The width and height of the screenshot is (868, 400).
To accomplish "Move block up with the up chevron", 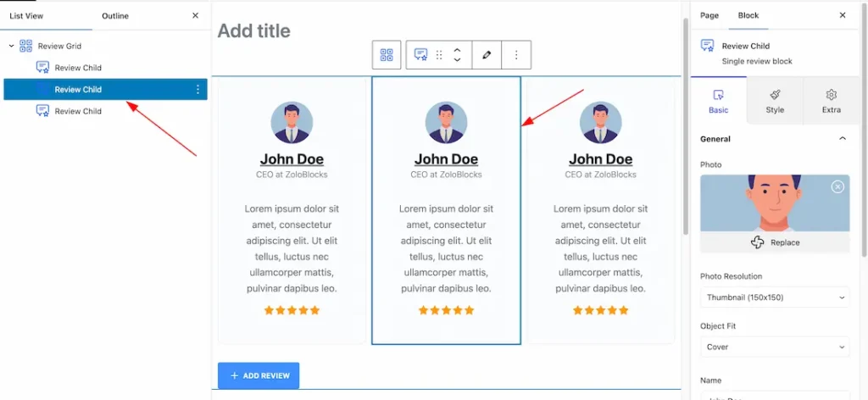I will point(457,50).
